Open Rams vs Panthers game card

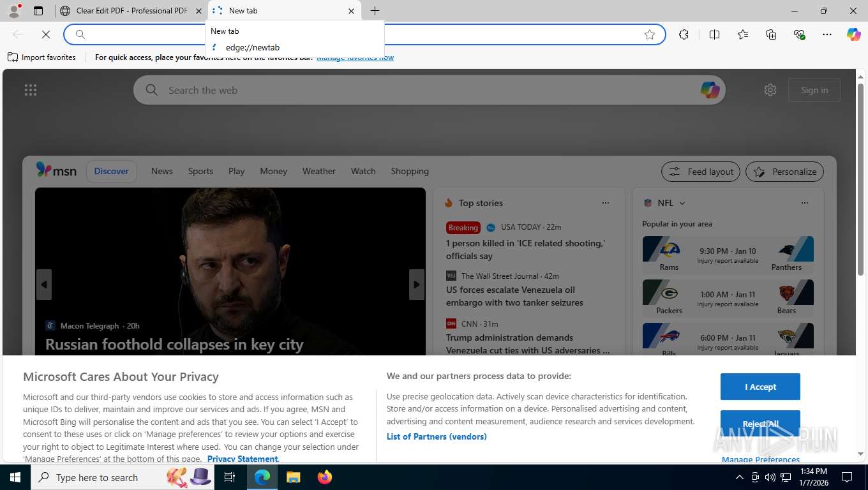tap(728, 255)
